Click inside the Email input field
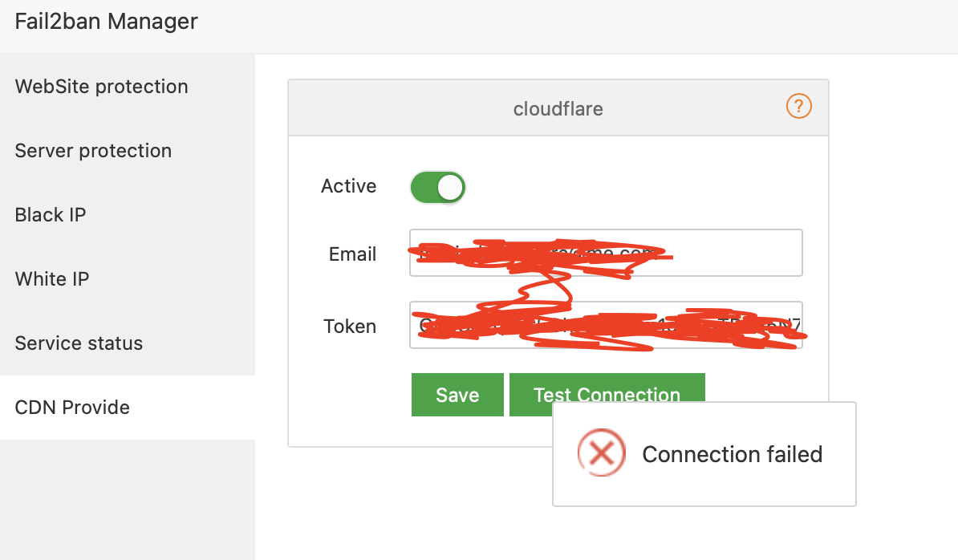This screenshot has height=560, width=958. tap(606, 253)
